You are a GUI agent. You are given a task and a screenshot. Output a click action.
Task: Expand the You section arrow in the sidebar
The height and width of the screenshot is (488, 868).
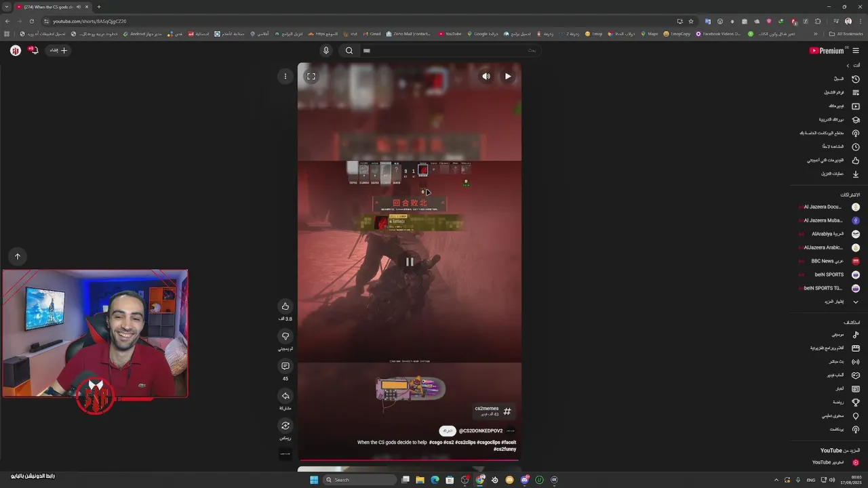pyautogui.click(x=848, y=65)
